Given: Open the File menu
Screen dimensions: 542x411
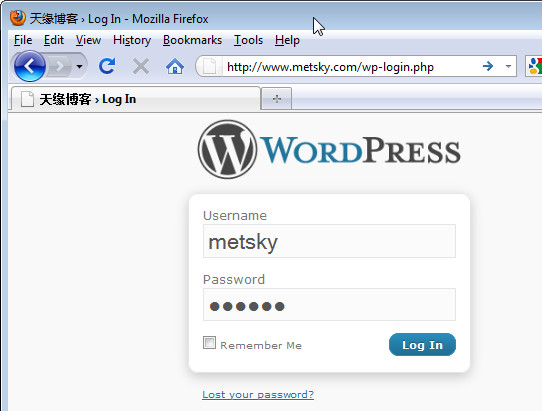Looking at the screenshot, I should pos(23,40).
